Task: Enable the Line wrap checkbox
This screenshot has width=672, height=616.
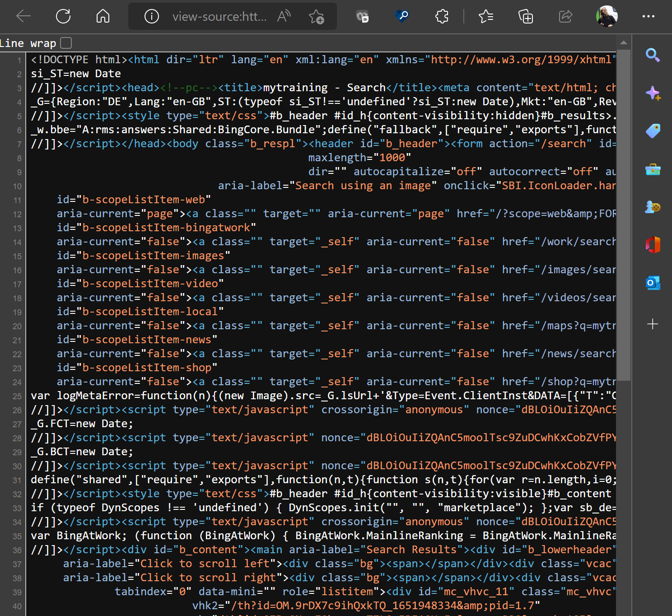Action: tap(66, 43)
